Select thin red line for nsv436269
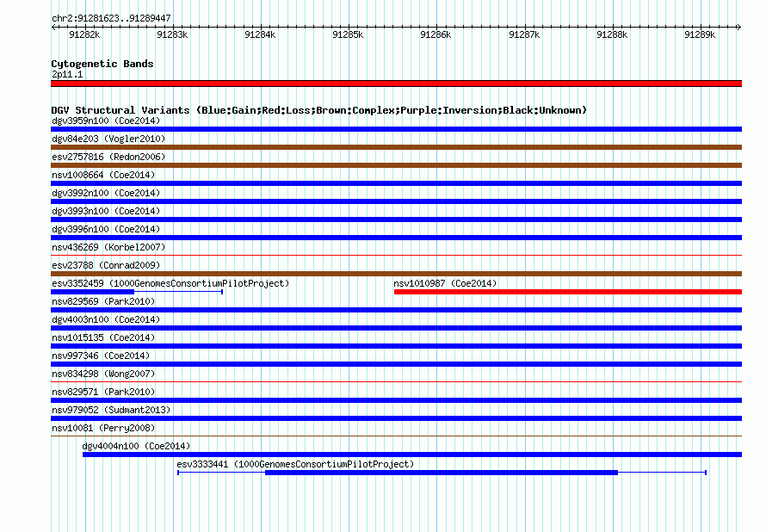The height and width of the screenshot is (532, 766). [x=396, y=255]
